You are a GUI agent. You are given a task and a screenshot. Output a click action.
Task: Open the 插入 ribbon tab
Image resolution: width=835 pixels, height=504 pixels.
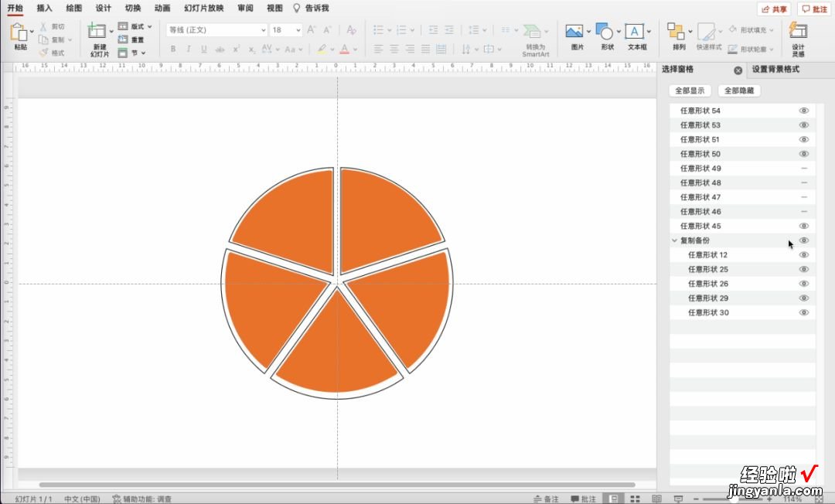point(44,8)
